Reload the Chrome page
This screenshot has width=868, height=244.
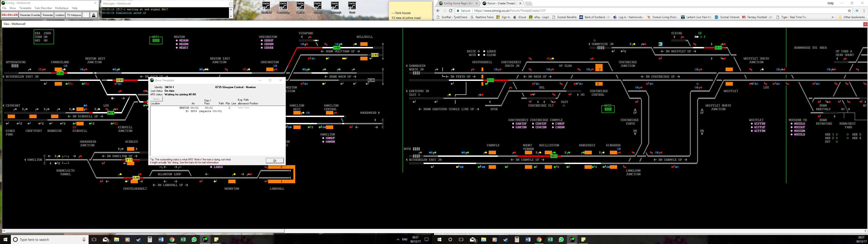pyautogui.click(x=451, y=10)
